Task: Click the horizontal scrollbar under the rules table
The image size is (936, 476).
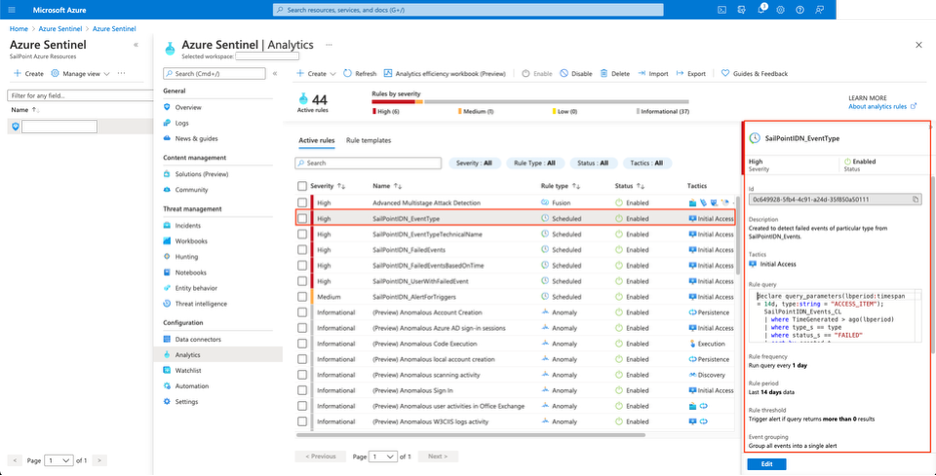Action: pos(470,435)
